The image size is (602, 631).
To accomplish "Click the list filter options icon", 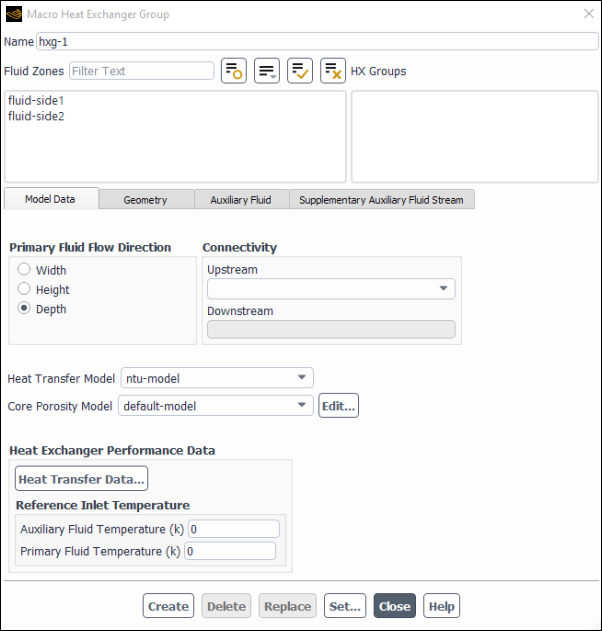I will tap(267, 71).
